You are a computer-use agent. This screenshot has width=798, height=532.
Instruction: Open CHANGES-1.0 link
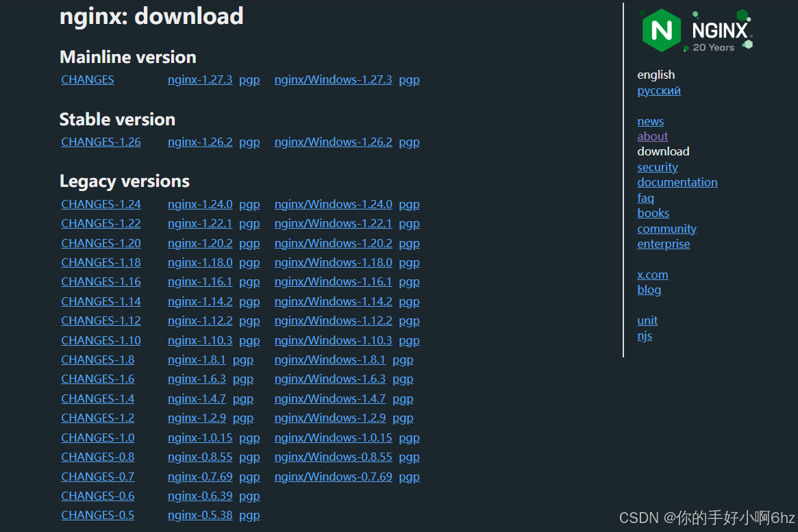[x=98, y=438]
